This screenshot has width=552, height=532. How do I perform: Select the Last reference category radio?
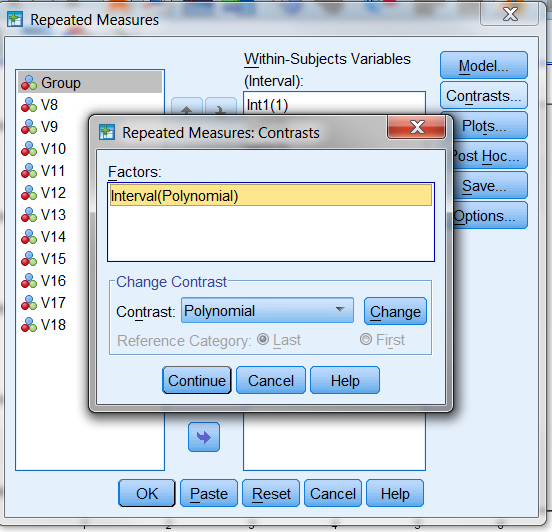pyautogui.click(x=263, y=339)
